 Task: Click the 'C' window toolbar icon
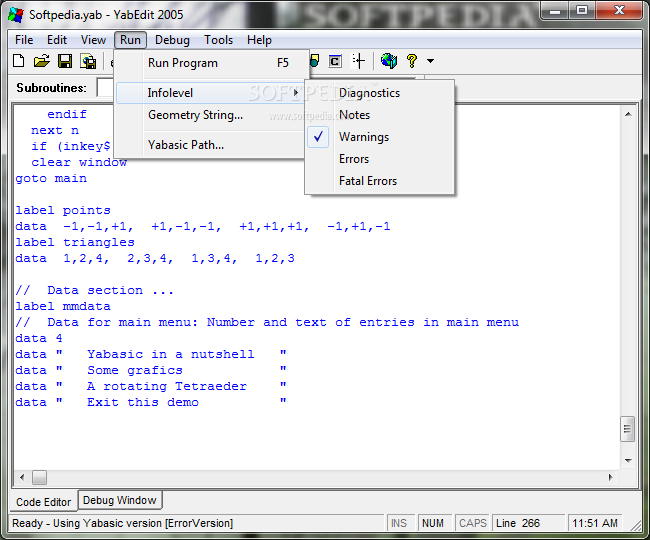coord(335,61)
